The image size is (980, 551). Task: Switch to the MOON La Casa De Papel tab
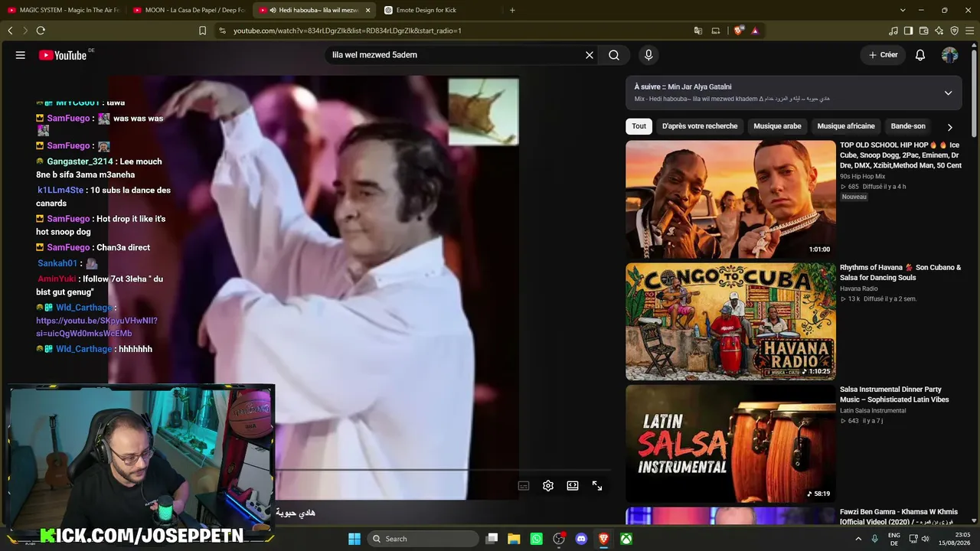coord(188,10)
